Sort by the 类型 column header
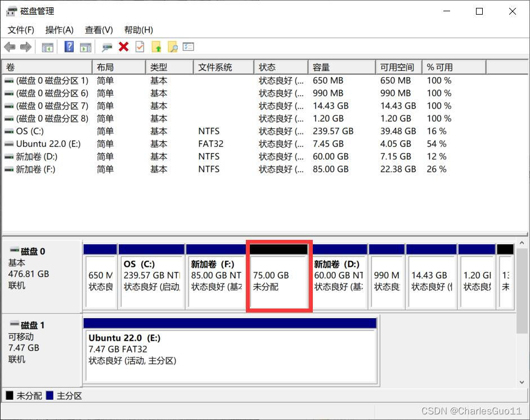Viewport: 530px width, 420px height. click(x=169, y=68)
